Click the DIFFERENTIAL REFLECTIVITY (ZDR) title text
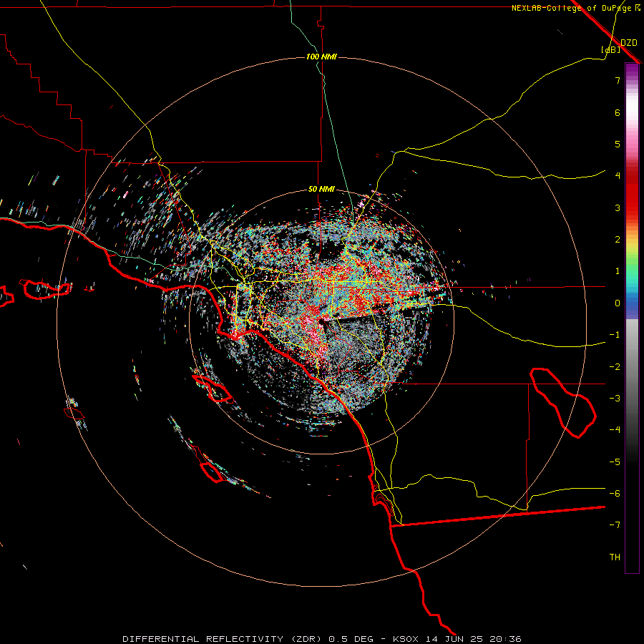This screenshot has height=644, width=644. (x=223, y=639)
